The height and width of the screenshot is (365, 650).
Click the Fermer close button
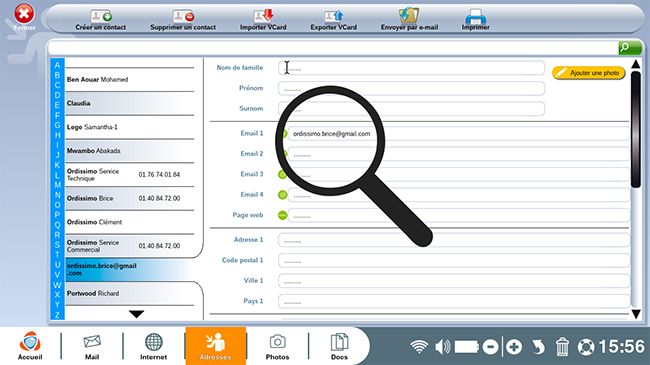pyautogui.click(x=24, y=17)
